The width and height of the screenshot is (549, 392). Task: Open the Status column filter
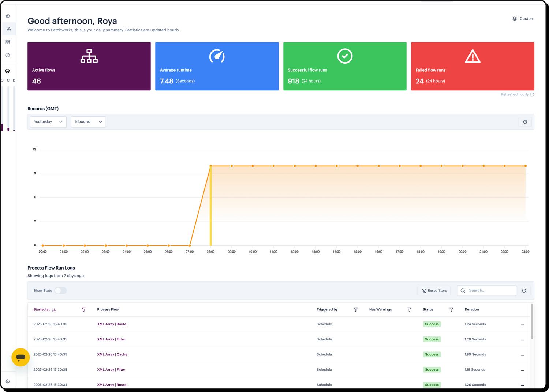coord(451,309)
